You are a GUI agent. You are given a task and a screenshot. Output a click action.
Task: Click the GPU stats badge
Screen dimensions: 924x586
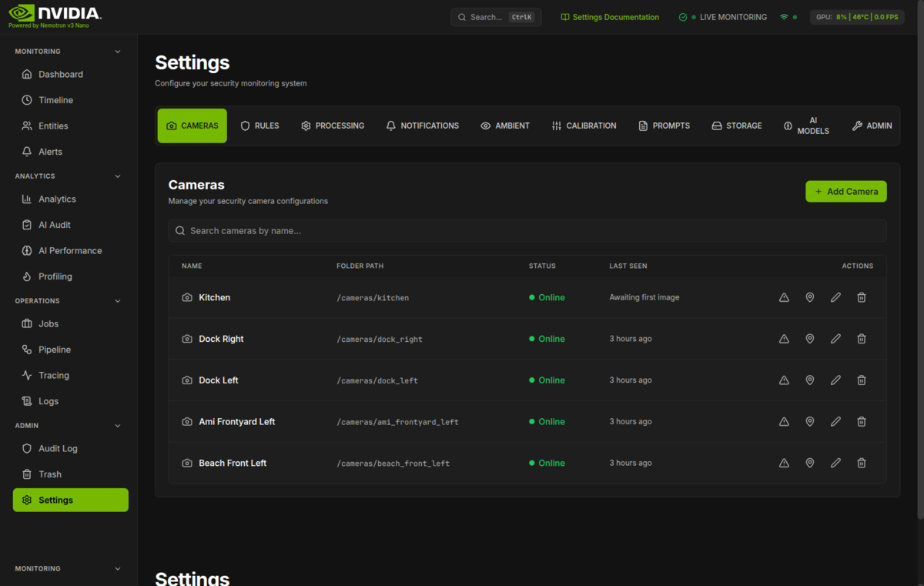coord(857,16)
